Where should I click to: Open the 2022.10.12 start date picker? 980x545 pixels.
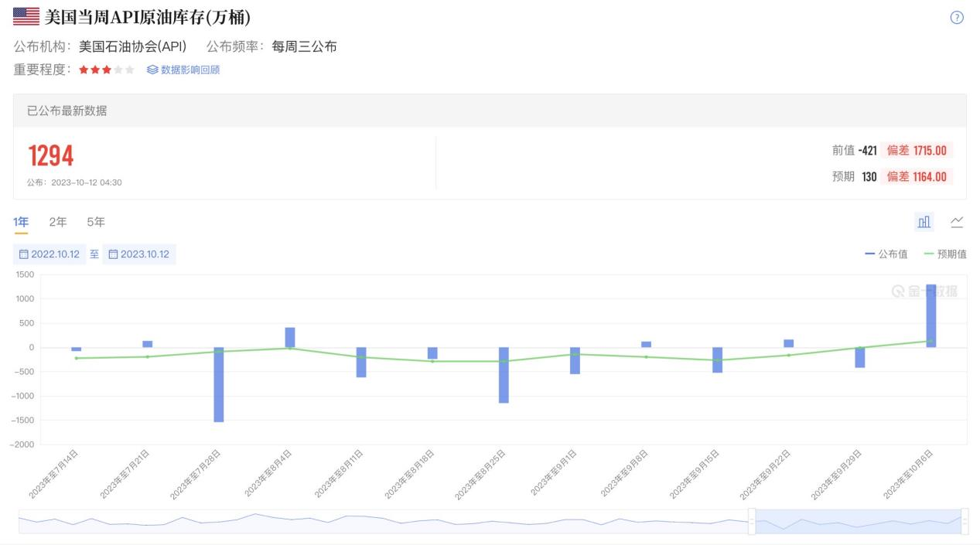click(x=55, y=254)
